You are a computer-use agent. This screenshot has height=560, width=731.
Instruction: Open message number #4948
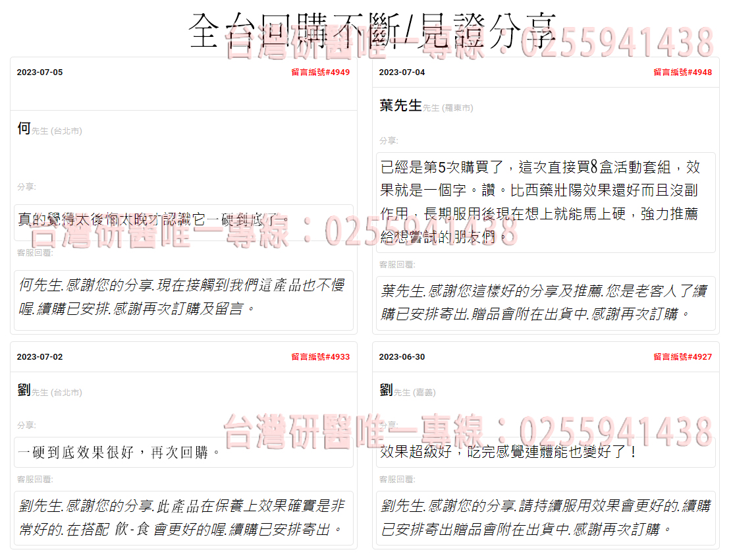[x=682, y=72]
